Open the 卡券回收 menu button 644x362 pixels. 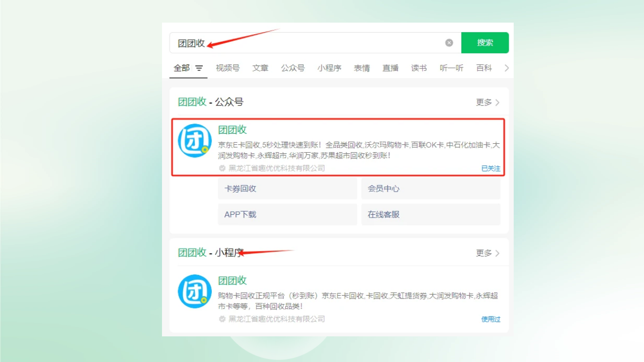pyautogui.click(x=287, y=189)
